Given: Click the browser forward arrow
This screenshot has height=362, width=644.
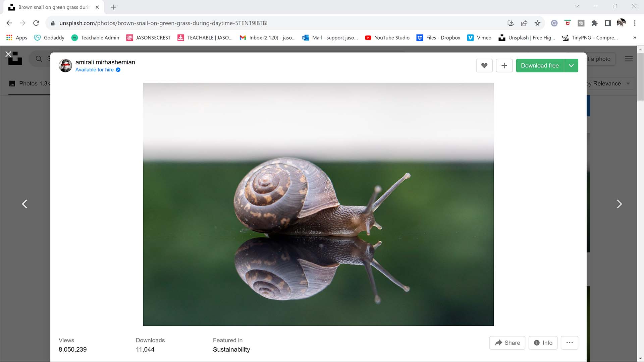Looking at the screenshot, I should [x=22, y=23].
